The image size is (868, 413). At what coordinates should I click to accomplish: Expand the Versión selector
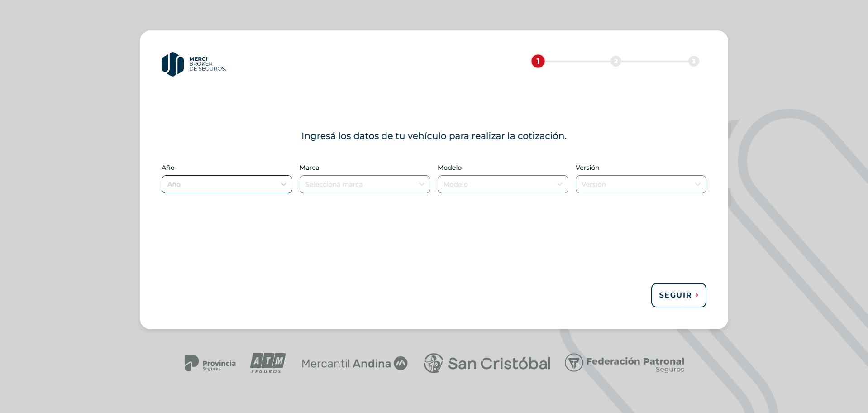tap(640, 184)
